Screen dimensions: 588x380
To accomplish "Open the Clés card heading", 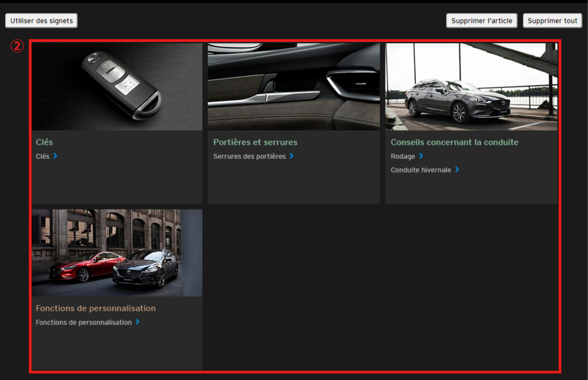I will coord(44,142).
